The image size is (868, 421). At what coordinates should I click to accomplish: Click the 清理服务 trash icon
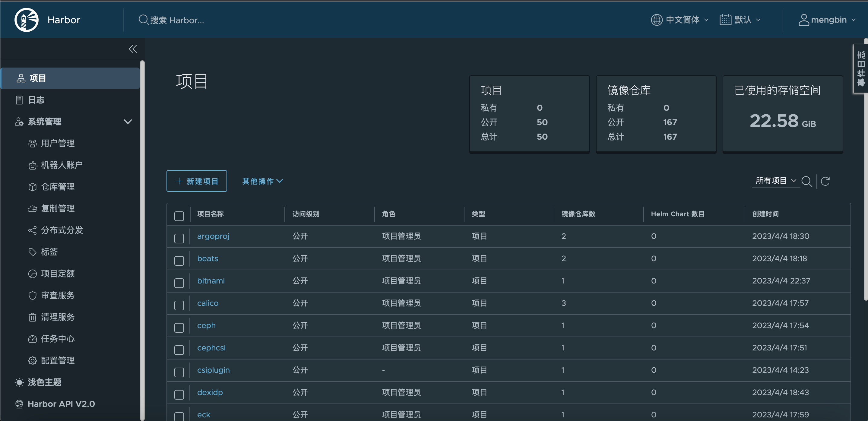(x=32, y=317)
